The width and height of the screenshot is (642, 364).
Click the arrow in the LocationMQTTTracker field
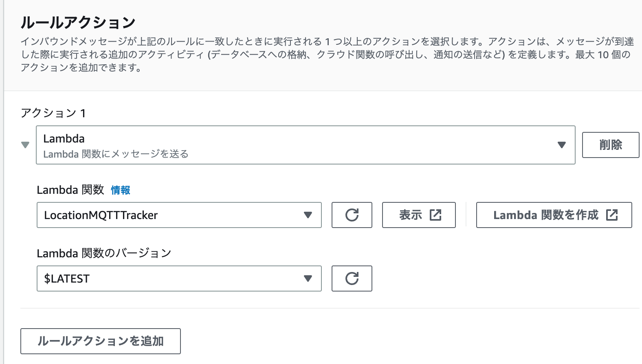click(308, 215)
